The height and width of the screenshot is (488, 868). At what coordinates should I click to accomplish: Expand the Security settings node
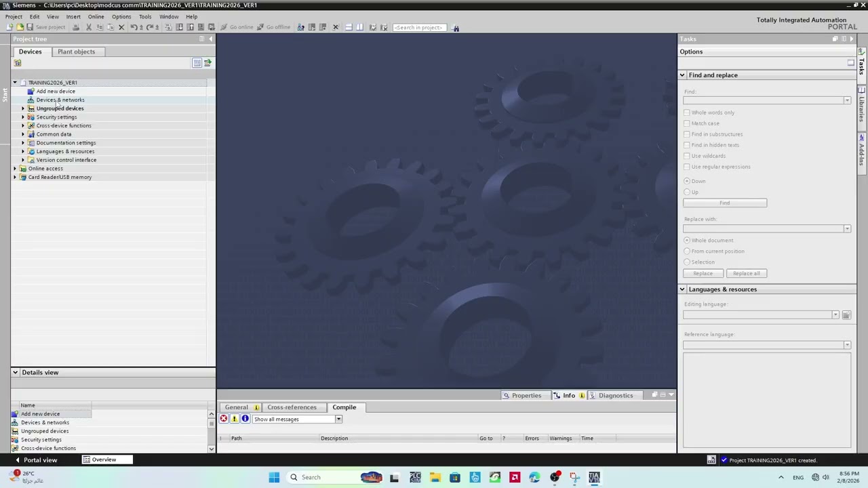click(23, 117)
